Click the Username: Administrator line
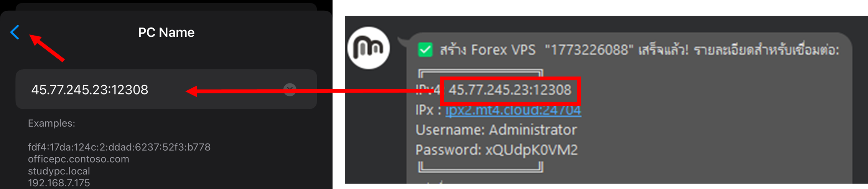This screenshot has height=189, width=868. click(496, 130)
